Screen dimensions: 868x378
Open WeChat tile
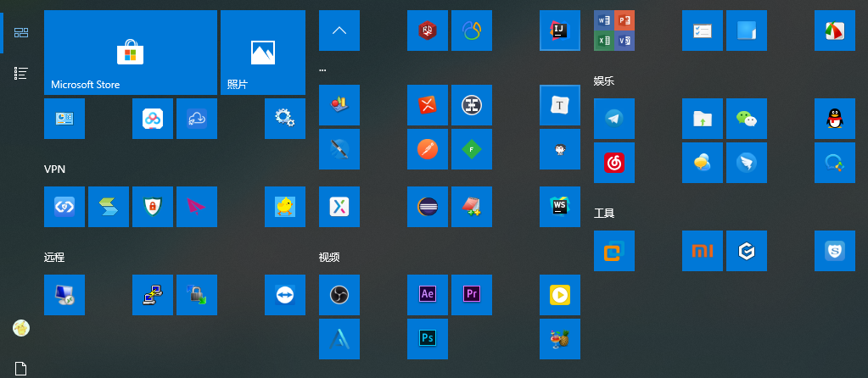point(747,119)
